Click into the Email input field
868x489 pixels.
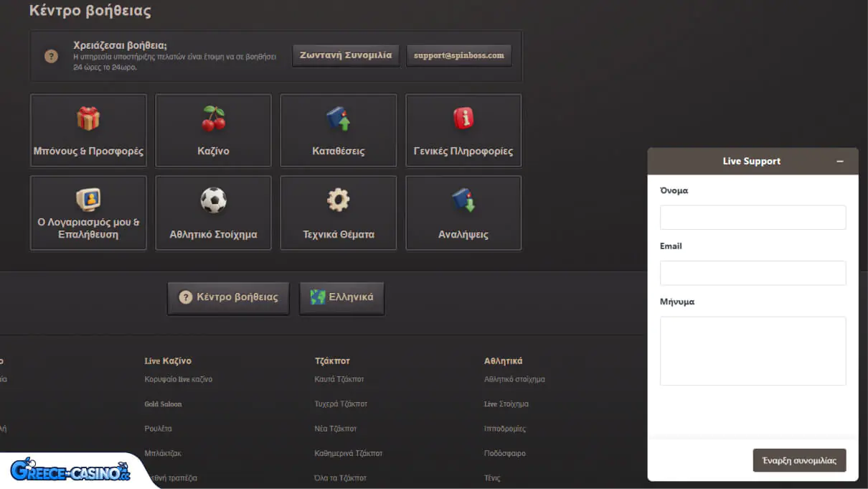pyautogui.click(x=753, y=273)
